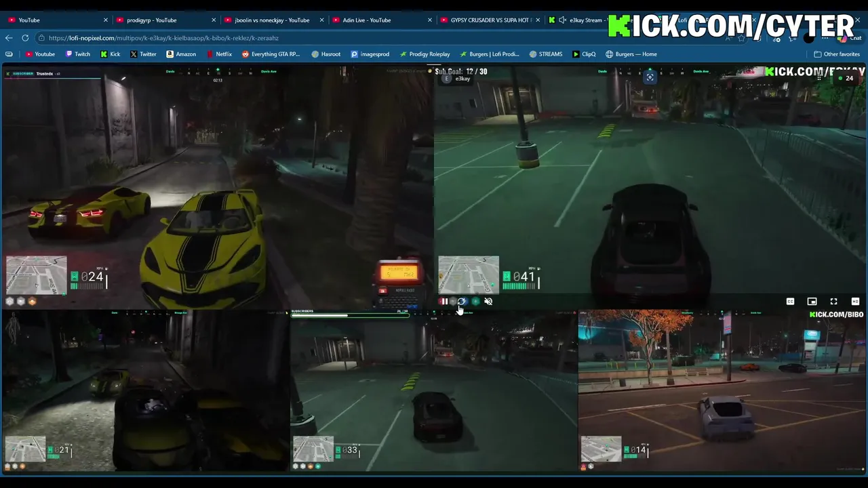Open Everything GTA RP bookmark

coord(271,54)
